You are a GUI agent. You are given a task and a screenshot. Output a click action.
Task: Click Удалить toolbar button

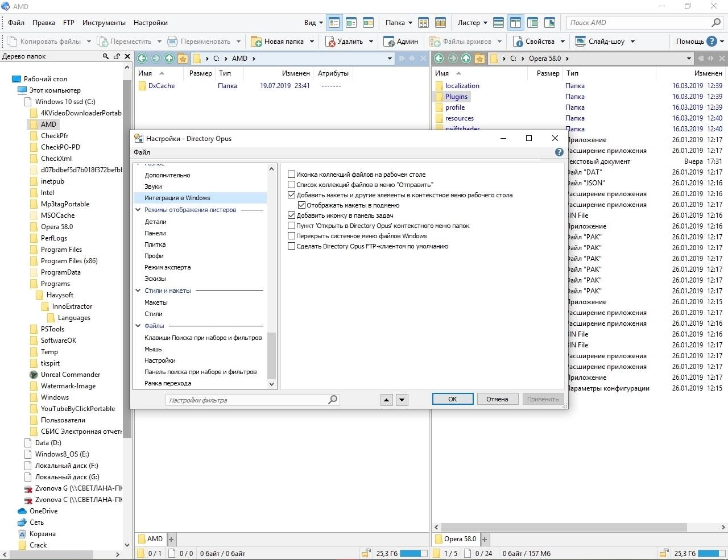coord(344,42)
